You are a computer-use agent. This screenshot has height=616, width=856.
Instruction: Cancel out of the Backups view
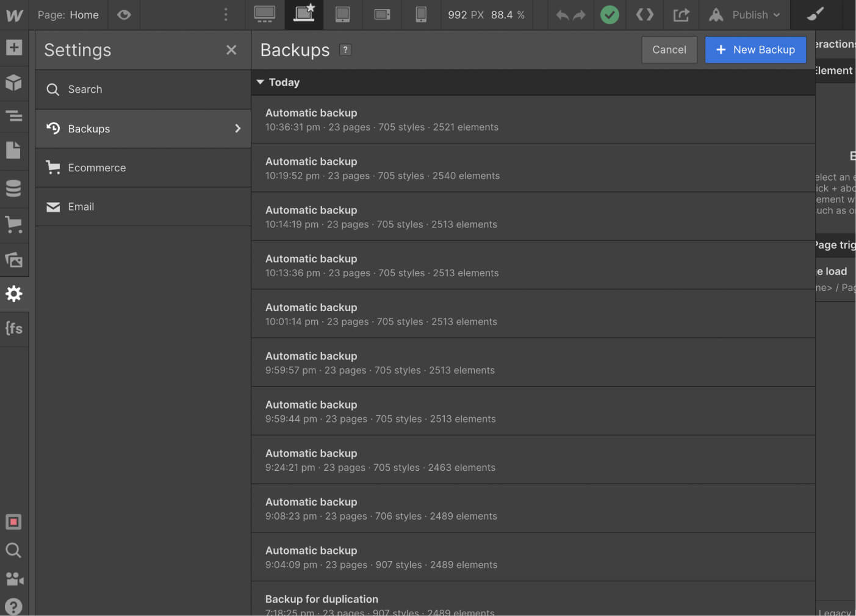point(669,49)
